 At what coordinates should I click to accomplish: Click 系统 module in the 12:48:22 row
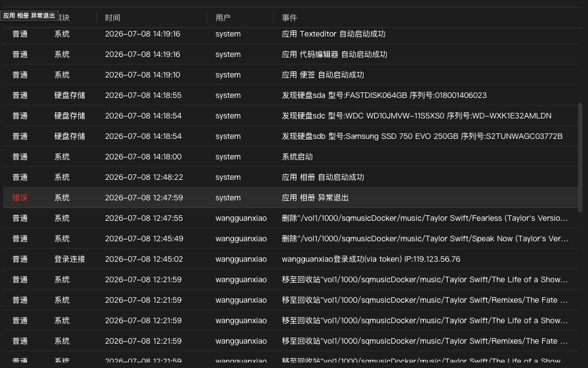62,177
